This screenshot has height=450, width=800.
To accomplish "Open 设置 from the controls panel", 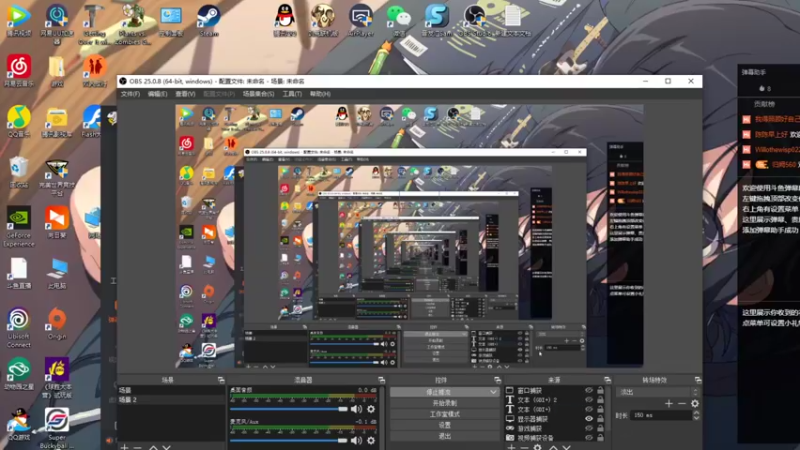I will tap(444, 425).
